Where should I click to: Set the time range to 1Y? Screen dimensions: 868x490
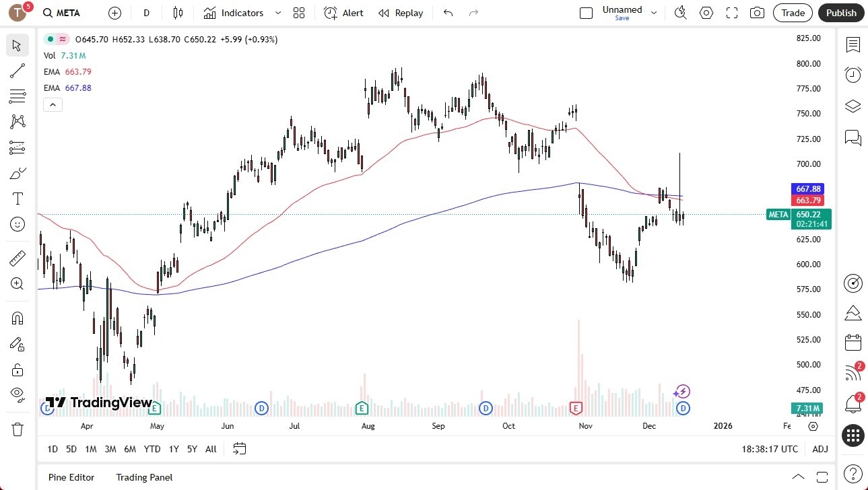point(174,449)
